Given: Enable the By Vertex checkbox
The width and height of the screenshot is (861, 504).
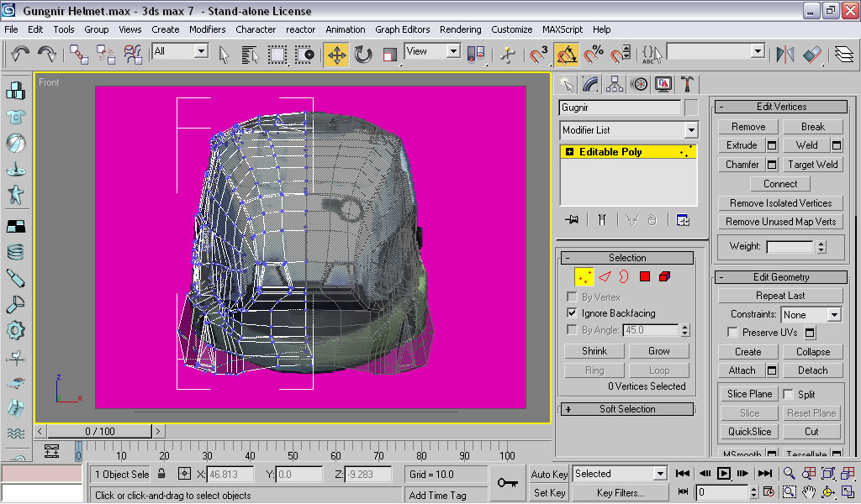Looking at the screenshot, I should [573, 297].
